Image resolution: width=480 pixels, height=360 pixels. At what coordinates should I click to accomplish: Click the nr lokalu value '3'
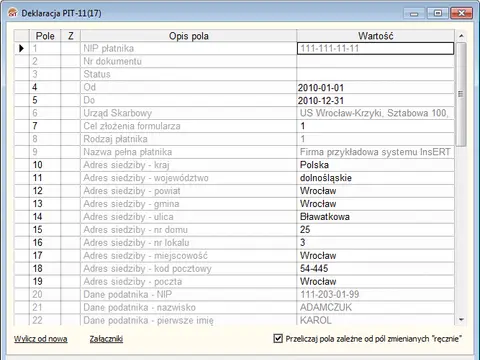(375, 243)
